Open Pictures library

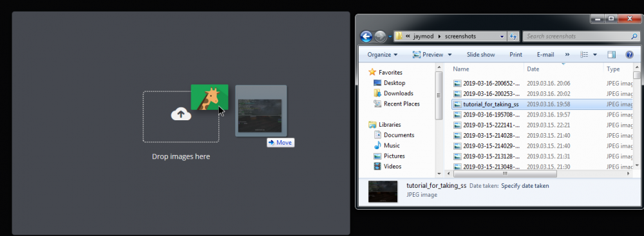pyautogui.click(x=394, y=156)
